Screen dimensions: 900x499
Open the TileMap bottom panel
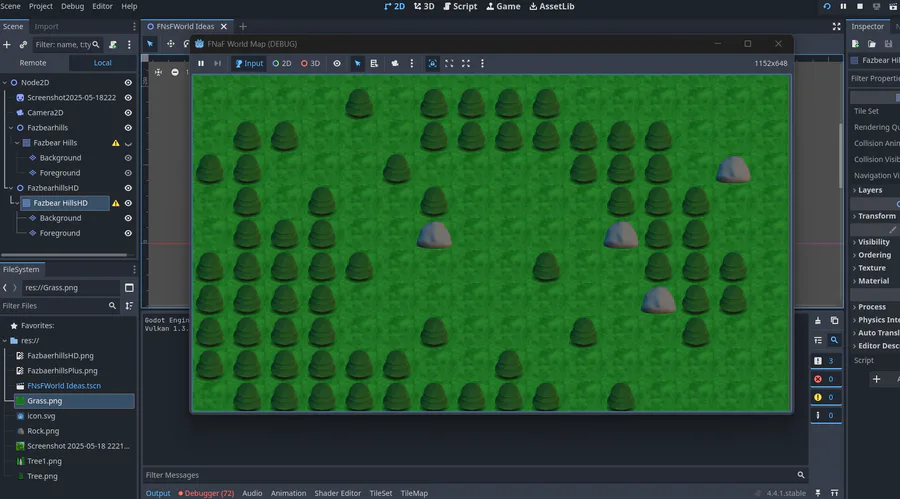tap(414, 493)
